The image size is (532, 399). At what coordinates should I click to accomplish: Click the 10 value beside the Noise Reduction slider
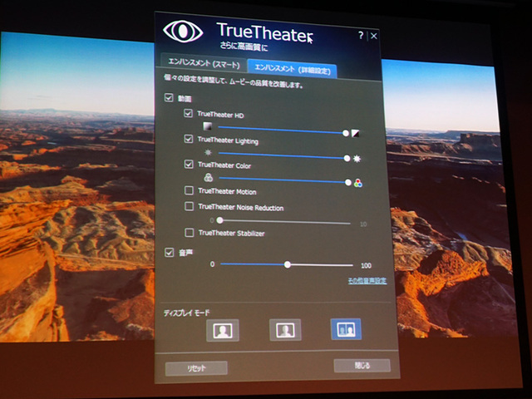pyautogui.click(x=363, y=224)
